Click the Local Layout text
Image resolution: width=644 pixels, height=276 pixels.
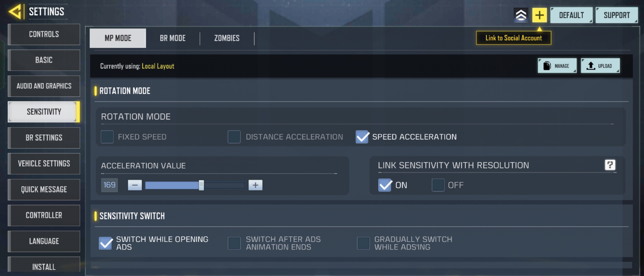(x=158, y=66)
